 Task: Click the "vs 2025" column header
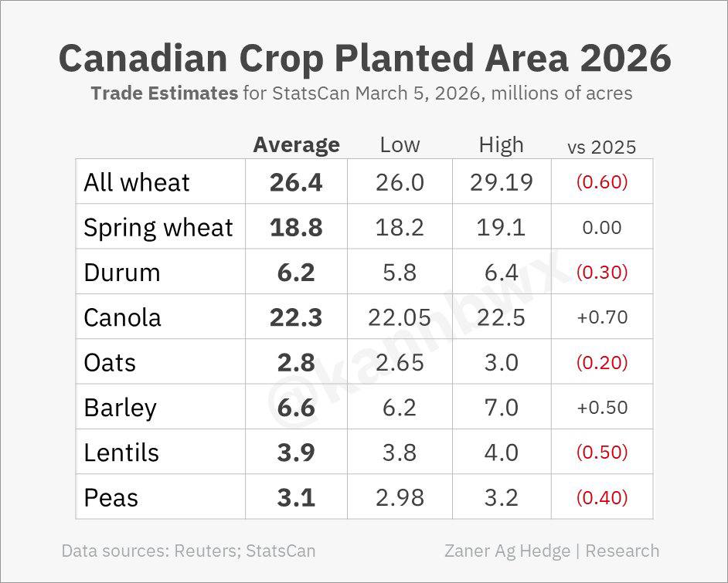point(601,147)
